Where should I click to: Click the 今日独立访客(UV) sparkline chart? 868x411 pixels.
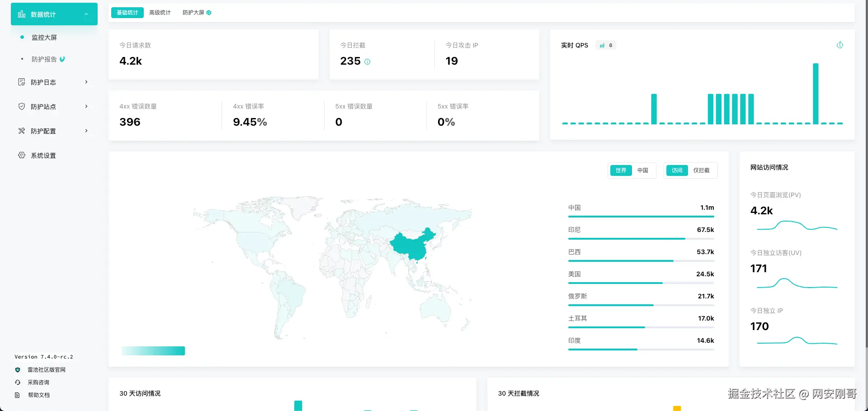point(797,283)
